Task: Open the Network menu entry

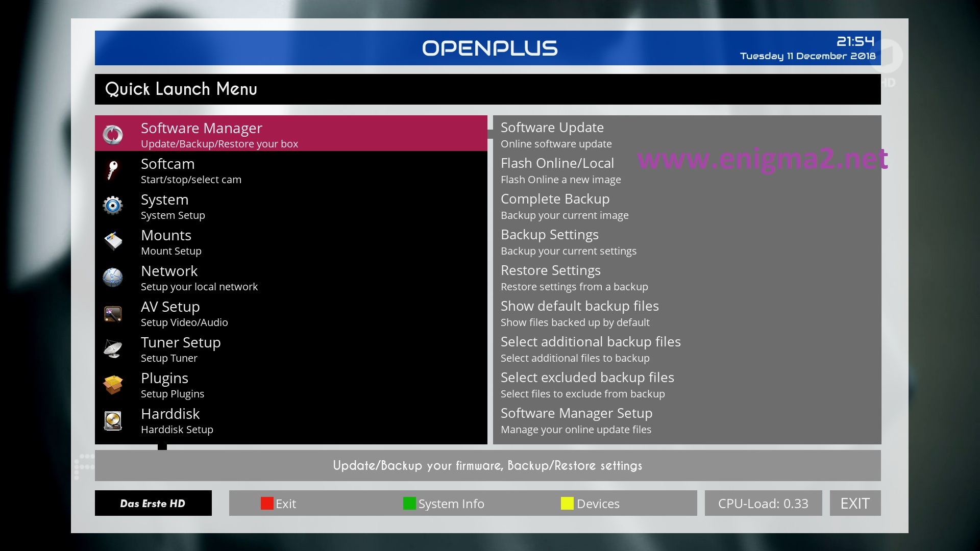Action: click(x=291, y=277)
